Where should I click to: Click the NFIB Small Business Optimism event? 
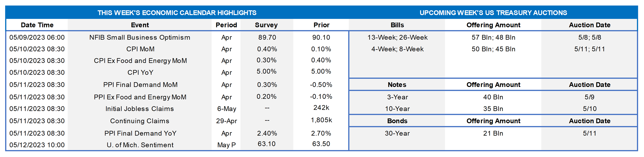point(140,38)
